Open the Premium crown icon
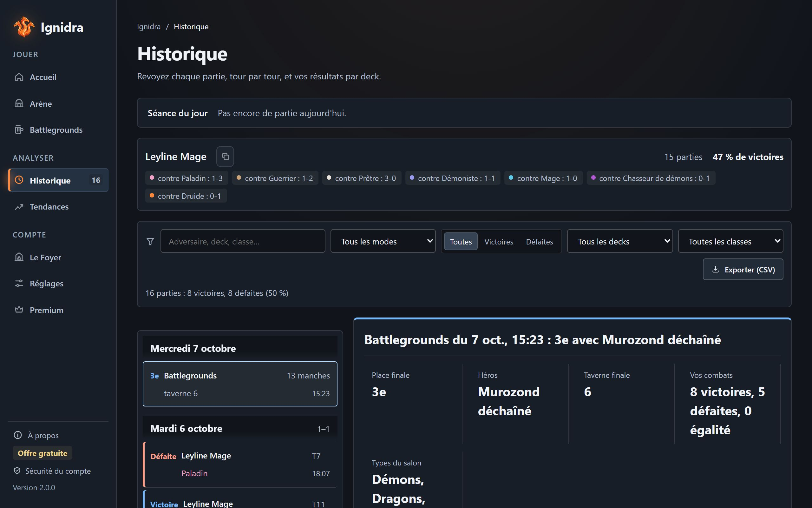 point(19,310)
